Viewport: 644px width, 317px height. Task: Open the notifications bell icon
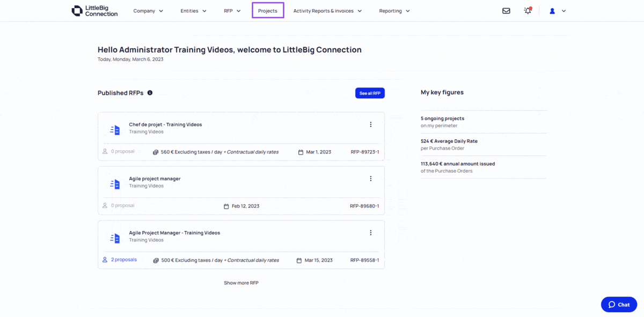click(528, 11)
